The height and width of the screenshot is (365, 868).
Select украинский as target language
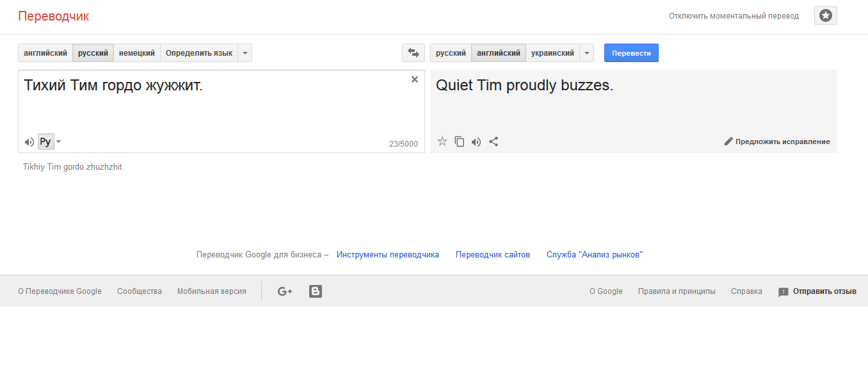point(552,53)
